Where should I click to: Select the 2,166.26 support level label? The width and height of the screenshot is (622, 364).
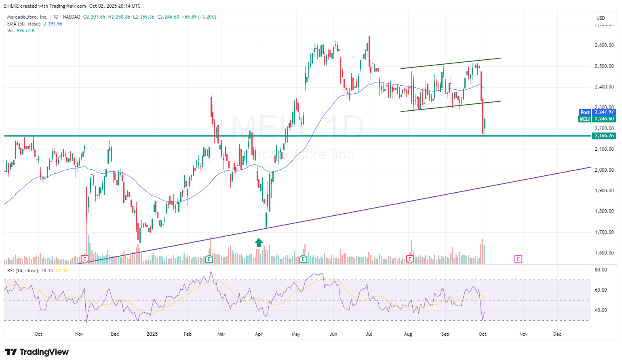pos(604,136)
